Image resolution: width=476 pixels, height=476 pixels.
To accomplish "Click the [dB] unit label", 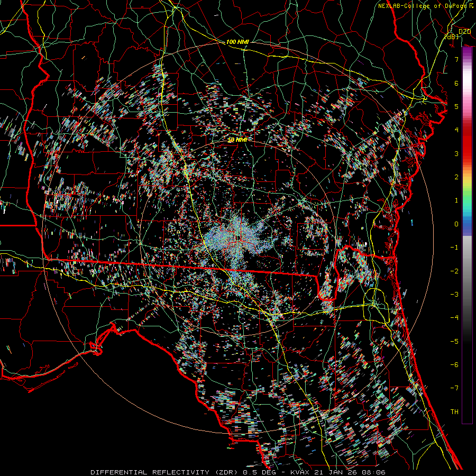I will click(x=452, y=36).
